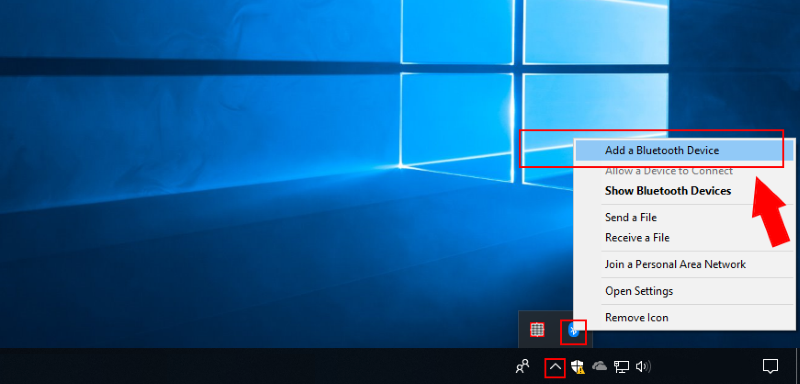Viewport: 800px width, 384px height.
Task: Click the OneDrive cloud tray icon
Action: 599,366
